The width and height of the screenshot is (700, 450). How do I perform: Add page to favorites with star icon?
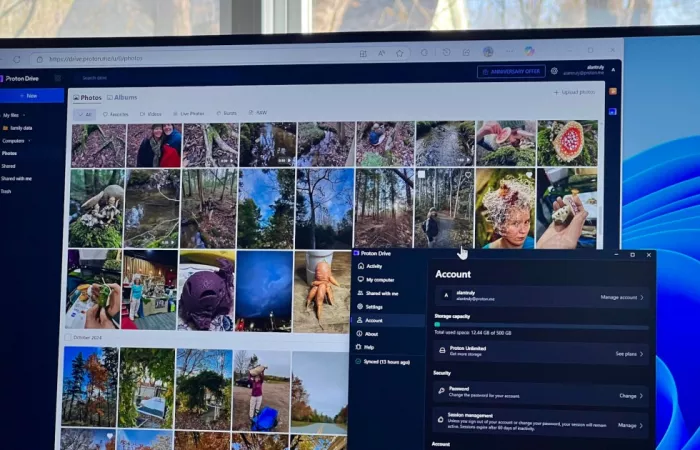[x=399, y=53]
